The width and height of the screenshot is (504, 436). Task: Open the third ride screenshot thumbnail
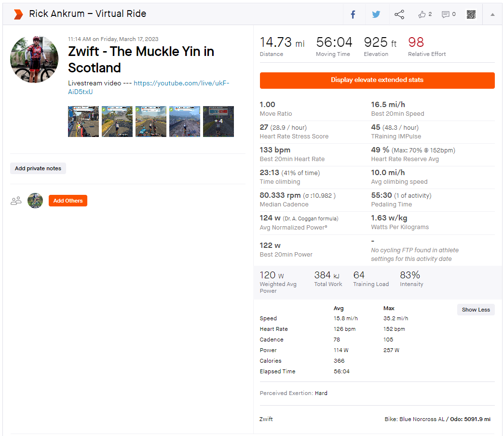tap(151, 122)
